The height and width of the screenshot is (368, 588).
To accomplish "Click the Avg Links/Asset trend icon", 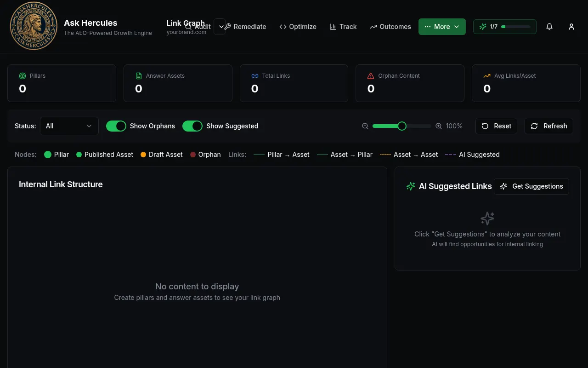I will [487, 76].
